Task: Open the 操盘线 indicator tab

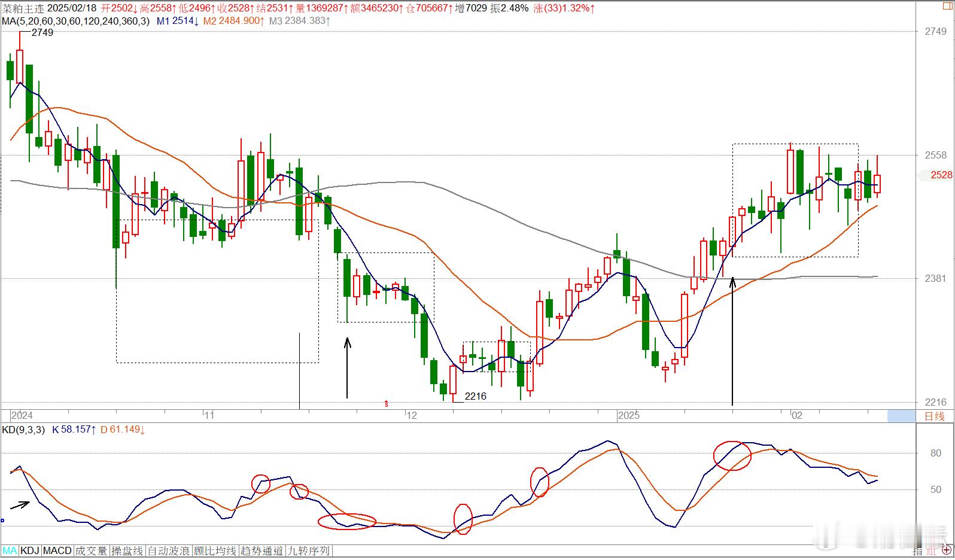Action: [128, 550]
